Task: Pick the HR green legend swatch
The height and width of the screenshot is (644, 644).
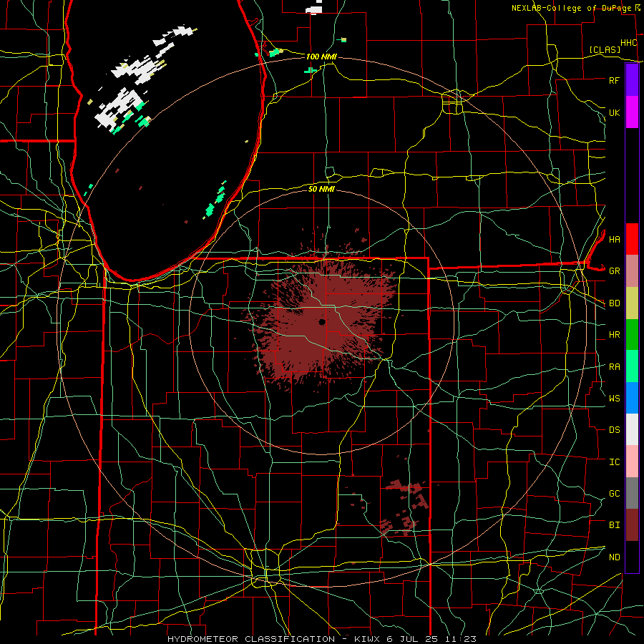Action: pos(632,334)
